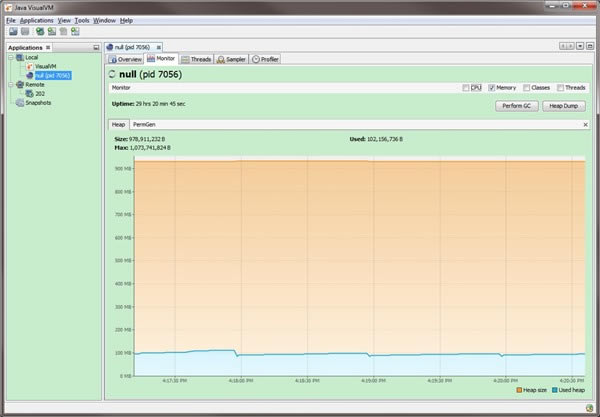Viewport: 600px width, 417px height.
Task: Click the maximize editor window icon
Action: pyautogui.click(x=590, y=46)
